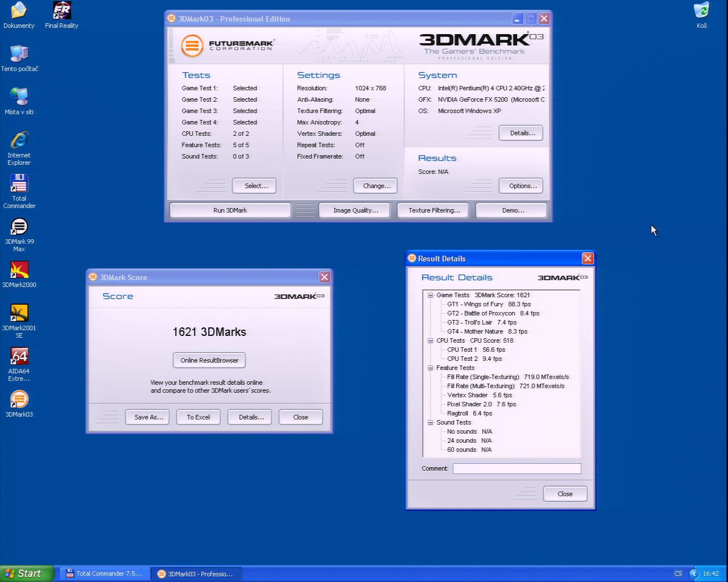Viewport: 728px width, 582px height.
Task: Switch to 3DMark03 taskbar item
Action: [x=196, y=573]
